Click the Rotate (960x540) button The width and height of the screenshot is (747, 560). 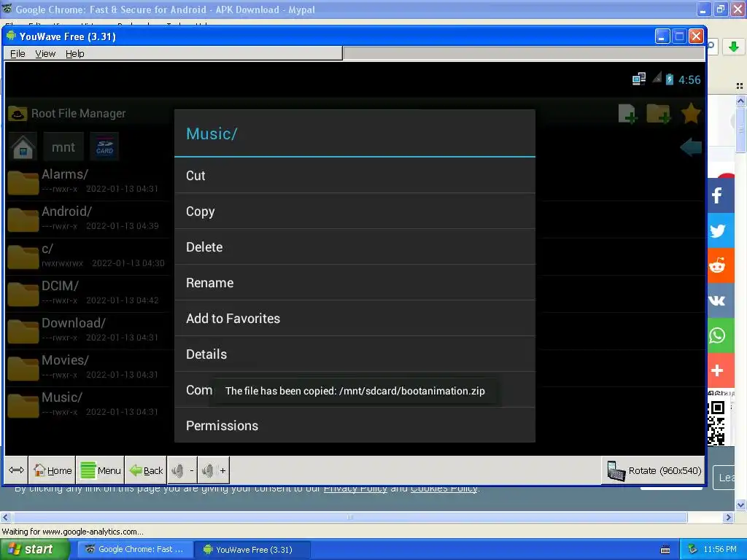(x=654, y=470)
